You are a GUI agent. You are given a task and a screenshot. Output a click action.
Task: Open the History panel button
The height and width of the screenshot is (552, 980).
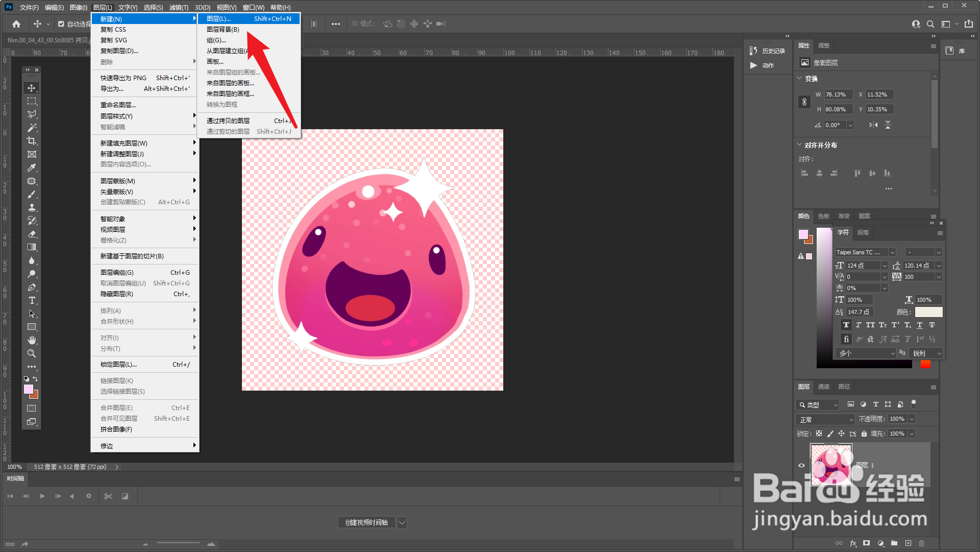[768, 51]
